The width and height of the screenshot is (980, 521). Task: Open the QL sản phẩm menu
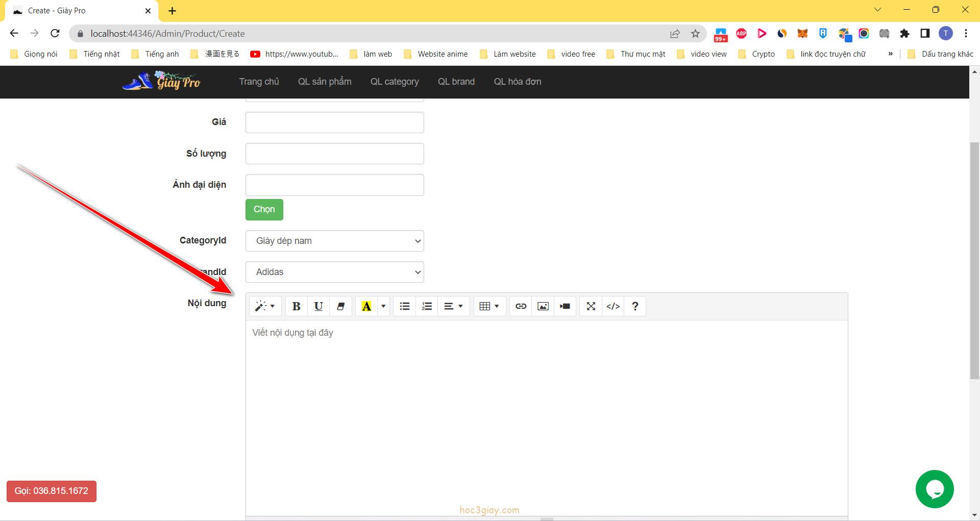click(325, 82)
